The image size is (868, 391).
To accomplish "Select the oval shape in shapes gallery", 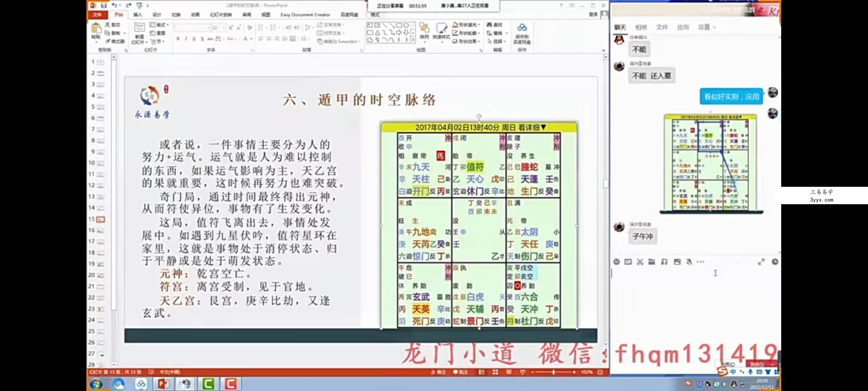I will coord(406,25).
